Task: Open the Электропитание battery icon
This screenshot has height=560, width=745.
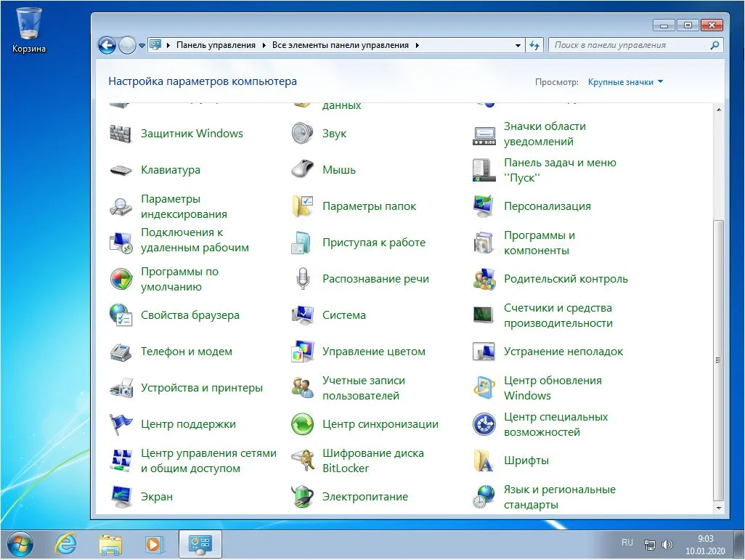Action: point(302,497)
